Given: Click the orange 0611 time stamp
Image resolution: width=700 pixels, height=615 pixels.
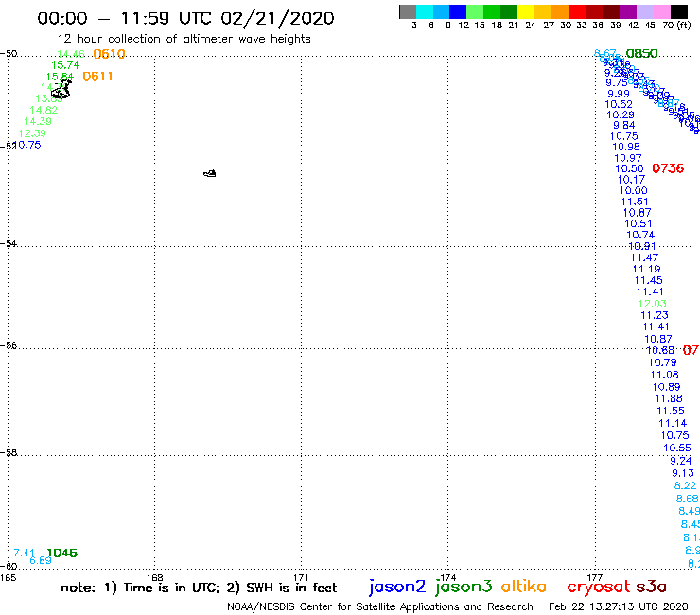Looking at the screenshot, I should [x=97, y=77].
